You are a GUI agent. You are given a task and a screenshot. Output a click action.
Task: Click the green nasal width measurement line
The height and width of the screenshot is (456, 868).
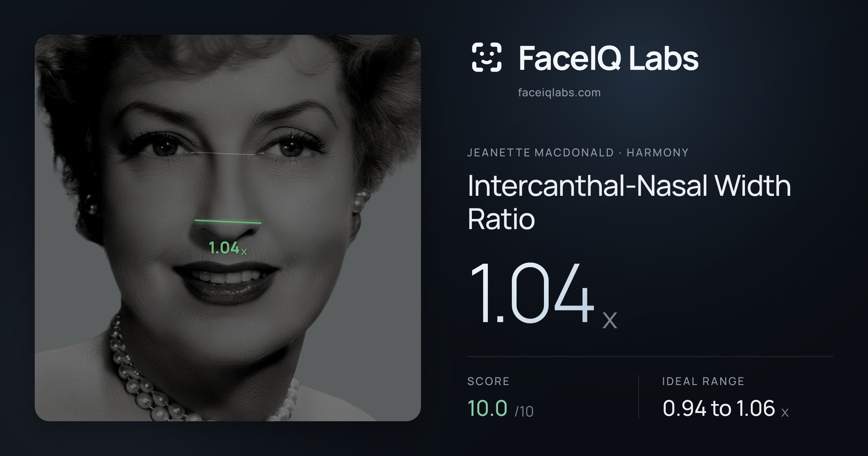[x=228, y=221]
